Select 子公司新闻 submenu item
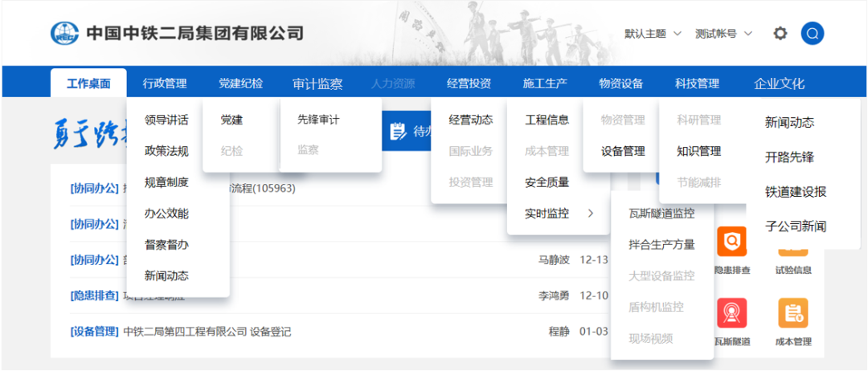Screen dimensions: 868x371 796,226
